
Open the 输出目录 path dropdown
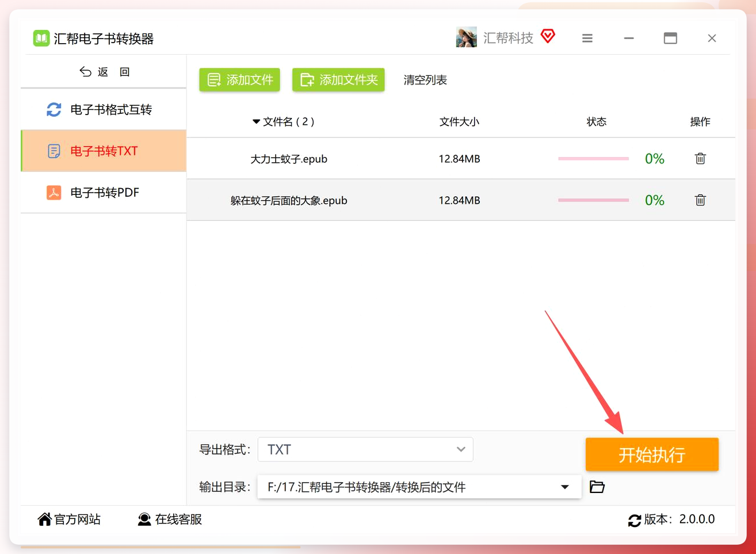[419, 487]
